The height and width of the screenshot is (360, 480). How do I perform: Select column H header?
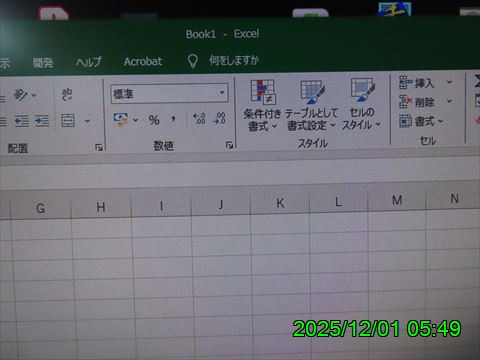tap(101, 207)
